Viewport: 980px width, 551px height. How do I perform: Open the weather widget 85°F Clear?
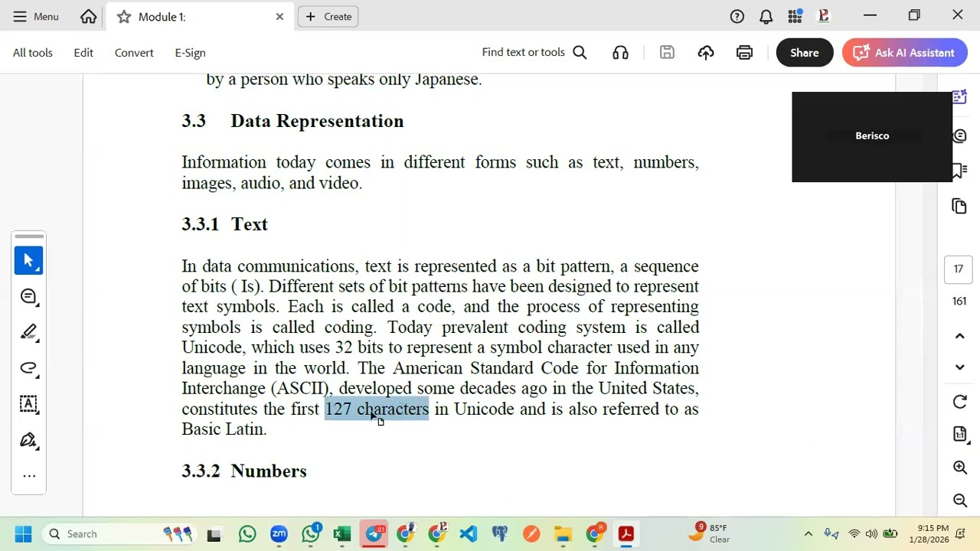point(710,533)
